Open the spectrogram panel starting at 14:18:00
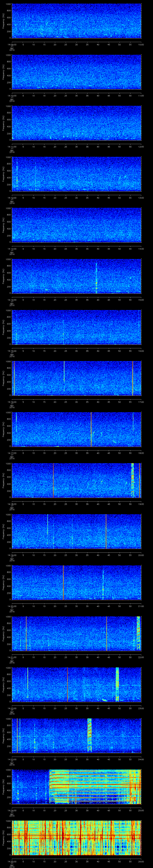The image size is (153, 868). pyautogui.click(x=76, y=480)
